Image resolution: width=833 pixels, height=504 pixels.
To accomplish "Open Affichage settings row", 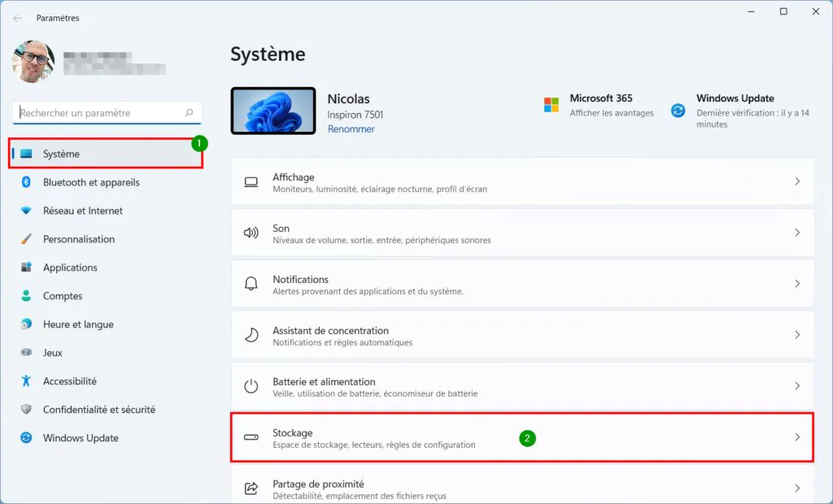I will coord(522,181).
